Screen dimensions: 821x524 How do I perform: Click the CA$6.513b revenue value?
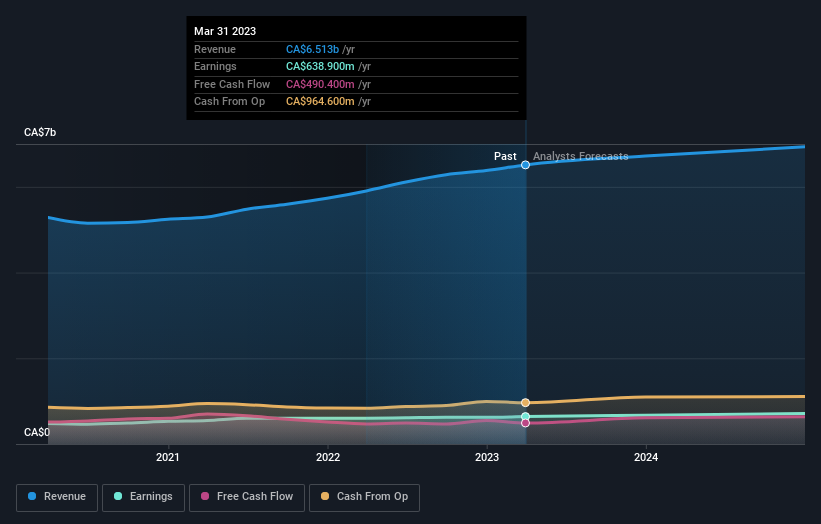coord(313,49)
